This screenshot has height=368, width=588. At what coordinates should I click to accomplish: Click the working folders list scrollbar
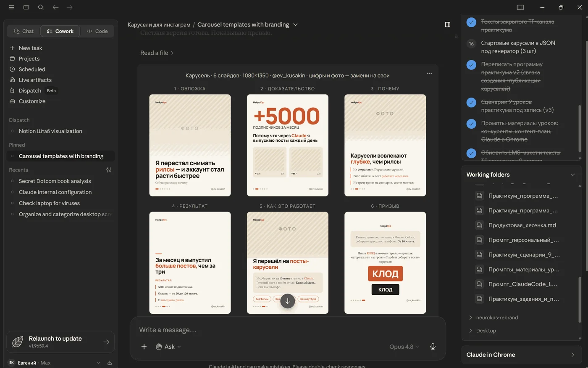pos(580,299)
